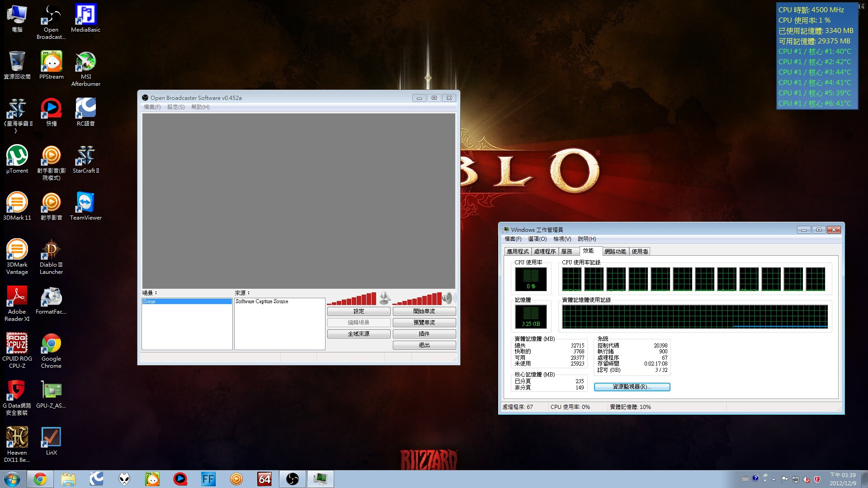Switch to 應用程式 tab in Task Manager
This screenshot has height=488, width=868.
click(518, 252)
